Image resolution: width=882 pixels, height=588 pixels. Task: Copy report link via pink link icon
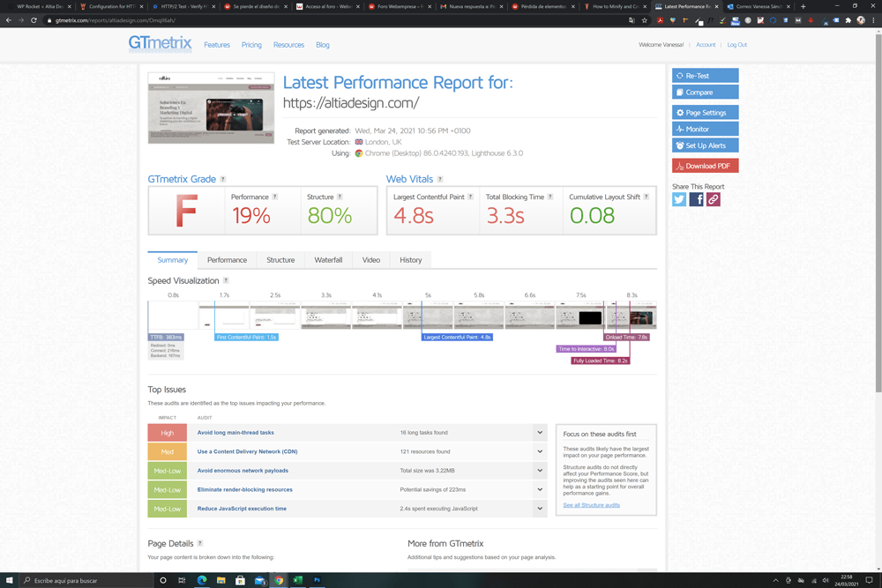pos(714,199)
